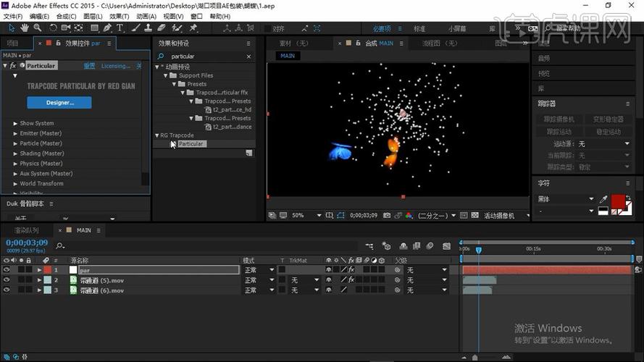Toggle effects fx switch on par layer
The image size is (644, 362).
(x=351, y=269)
